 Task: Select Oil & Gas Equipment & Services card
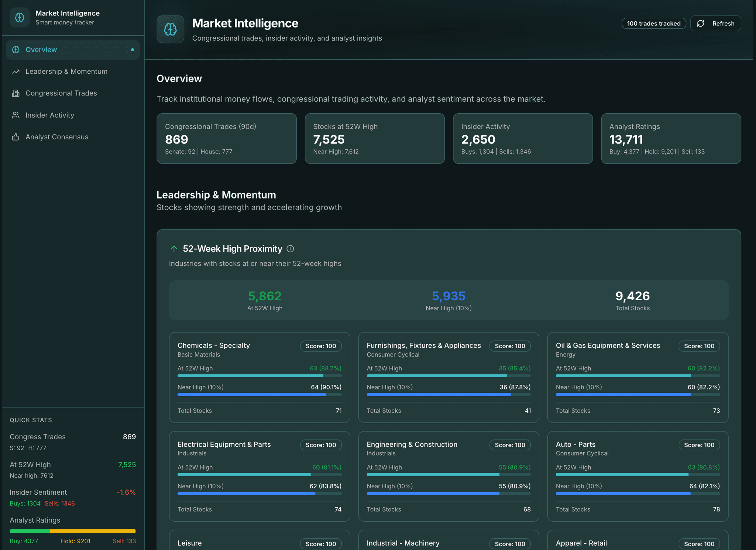tap(638, 377)
